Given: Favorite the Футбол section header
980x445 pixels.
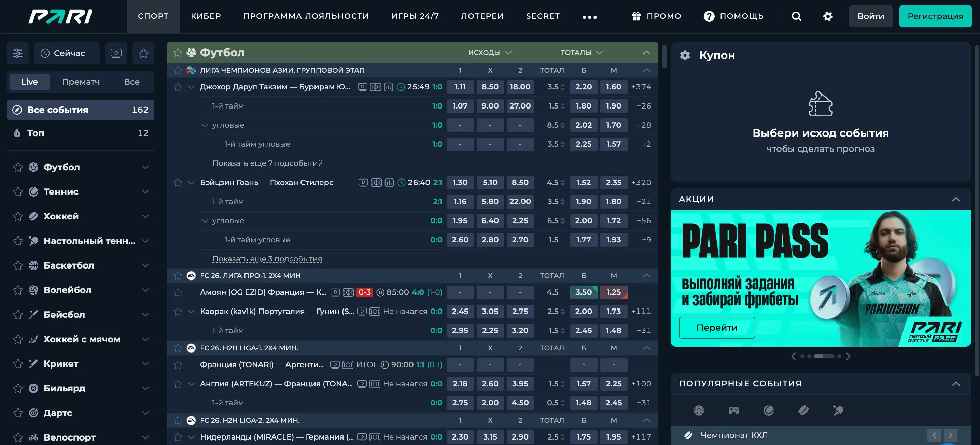Looking at the screenshot, I should pyautogui.click(x=178, y=53).
